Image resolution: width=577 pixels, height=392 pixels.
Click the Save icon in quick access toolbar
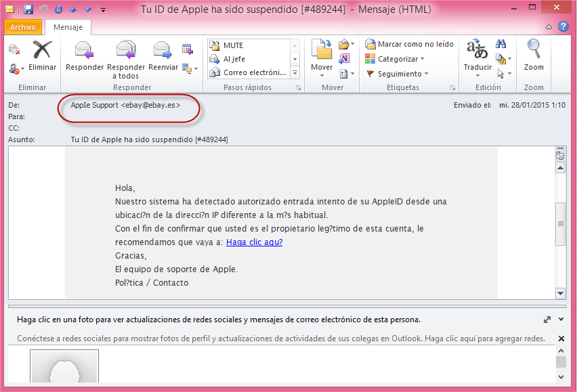pyautogui.click(x=28, y=9)
